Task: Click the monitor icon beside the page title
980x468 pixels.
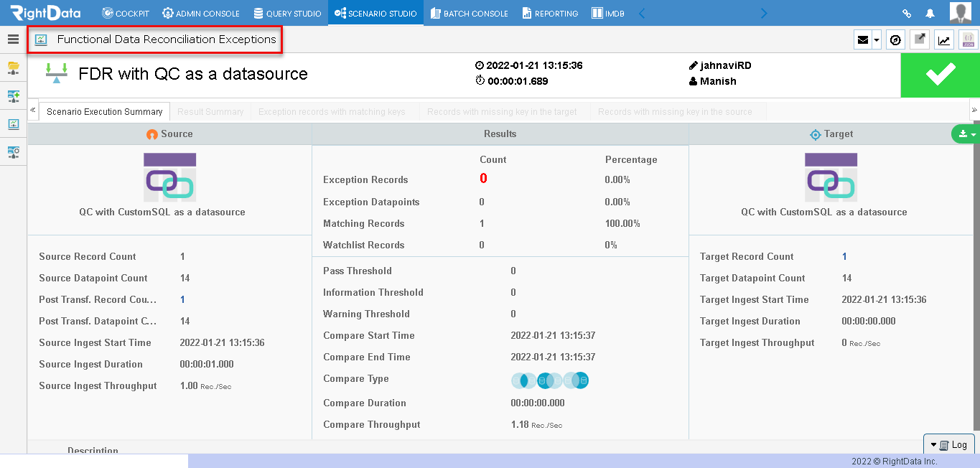Action: coord(41,39)
